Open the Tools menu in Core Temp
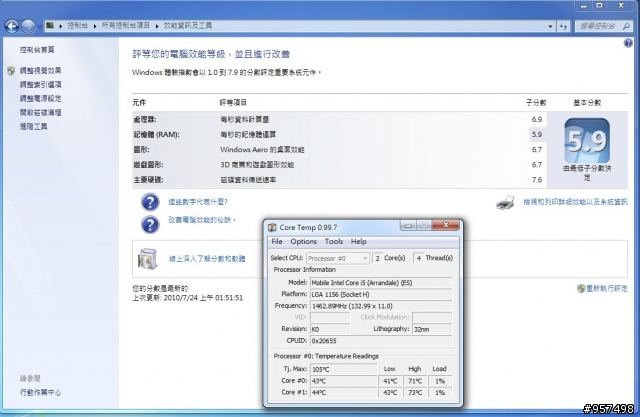Image resolution: width=640 pixels, height=417 pixels. coord(334,242)
